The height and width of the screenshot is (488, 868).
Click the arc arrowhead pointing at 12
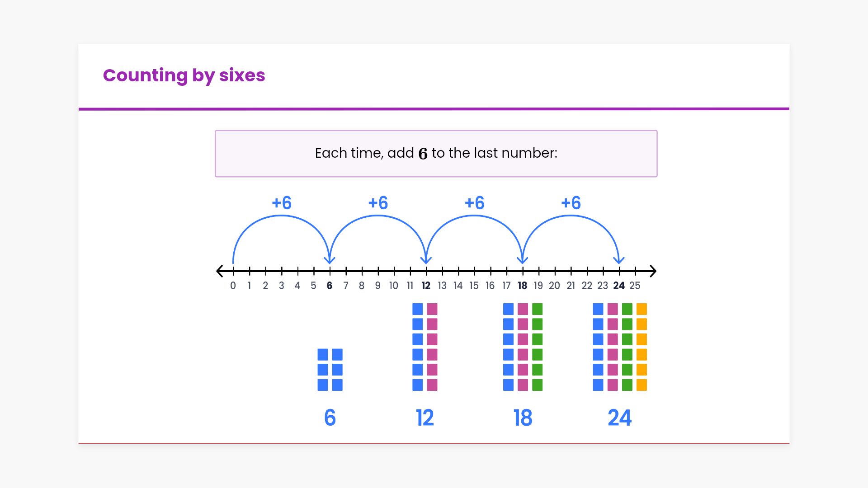tap(426, 260)
